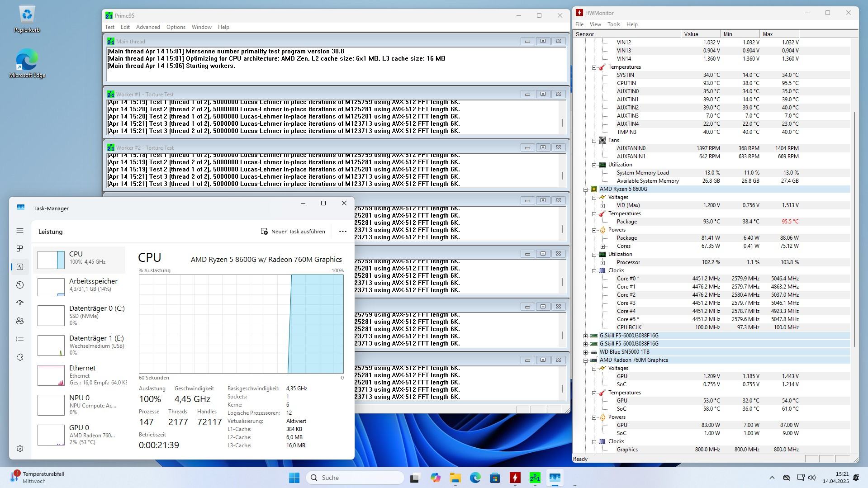Open the View menu in HWMonitor

coord(595,24)
